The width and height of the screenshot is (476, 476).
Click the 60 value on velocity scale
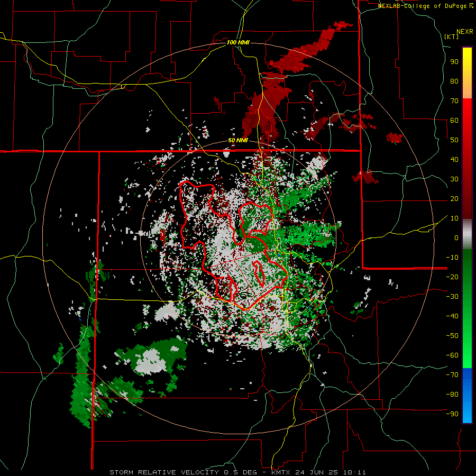[x=454, y=120]
